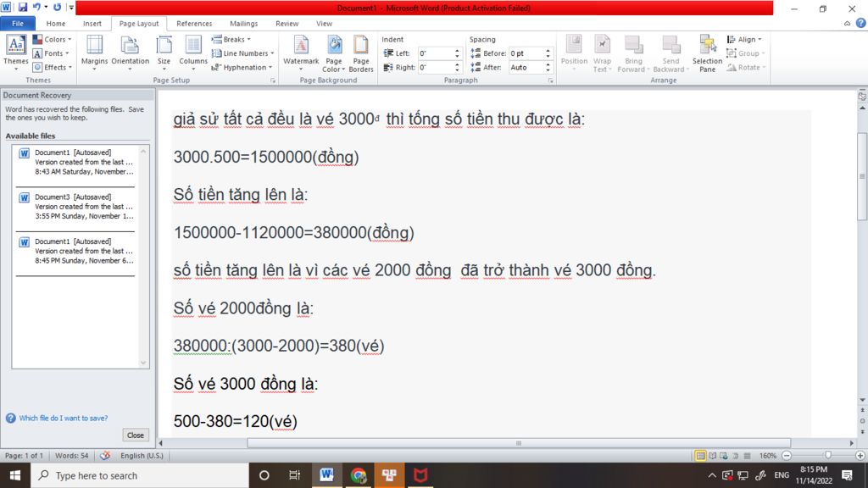Switch to Full Screen Reading view

click(x=712, y=456)
